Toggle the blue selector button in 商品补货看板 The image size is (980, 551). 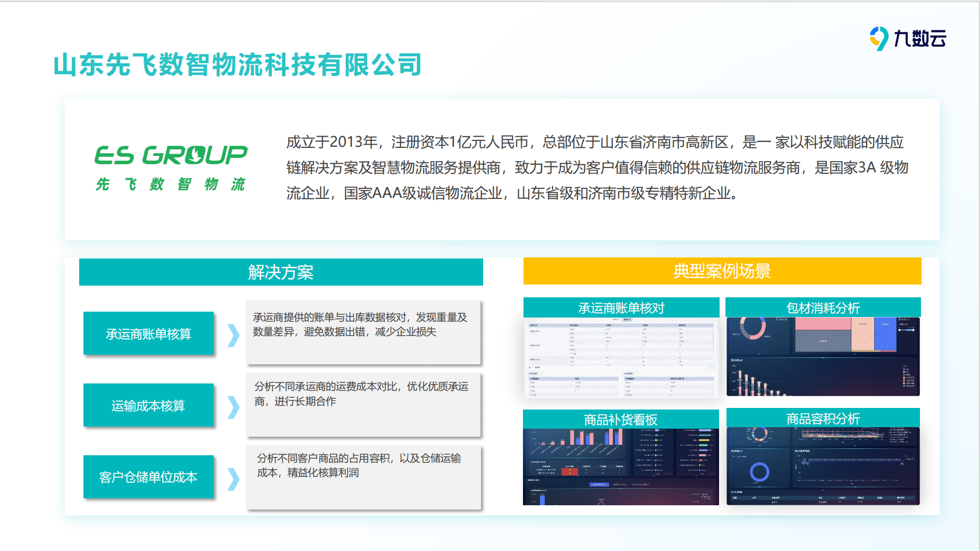599,485
